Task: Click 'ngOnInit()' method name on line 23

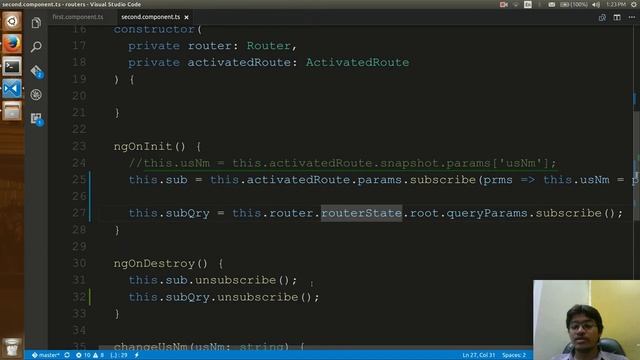Action: point(149,147)
